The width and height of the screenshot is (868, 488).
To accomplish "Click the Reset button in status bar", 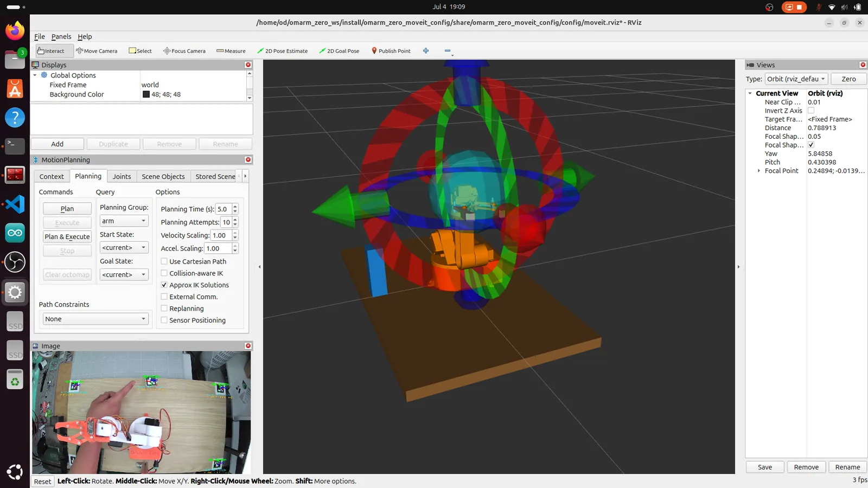I will click(42, 481).
